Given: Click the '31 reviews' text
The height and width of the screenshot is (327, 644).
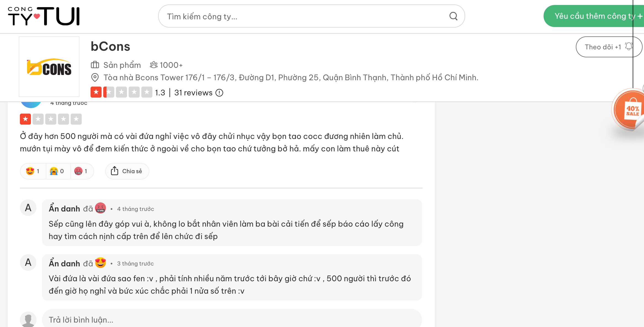Looking at the screenshot, I should pyautogui.click(x=193, y=93).
